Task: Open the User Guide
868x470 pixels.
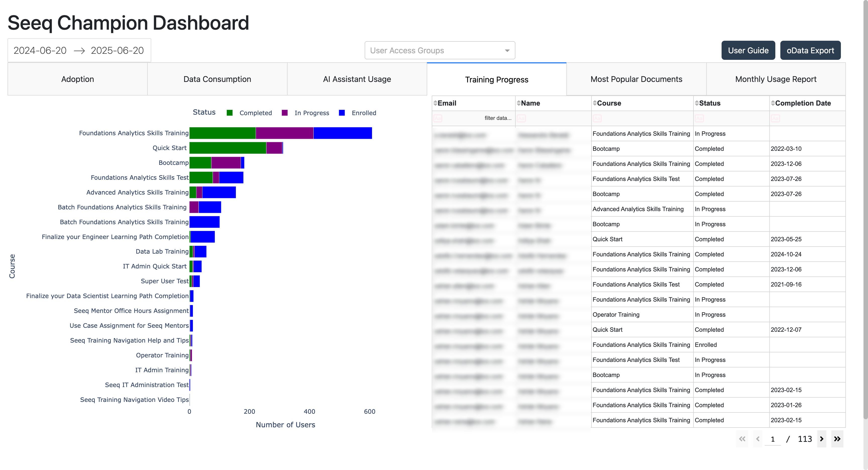Action: (748, 50)
